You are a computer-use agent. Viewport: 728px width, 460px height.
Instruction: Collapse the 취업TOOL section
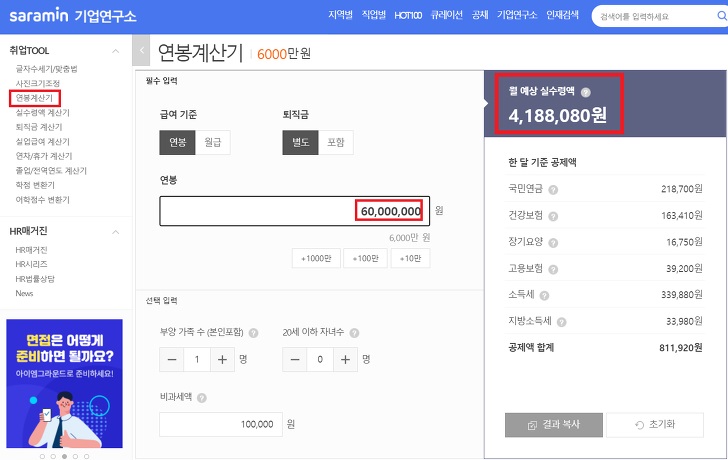pos(116,51)
